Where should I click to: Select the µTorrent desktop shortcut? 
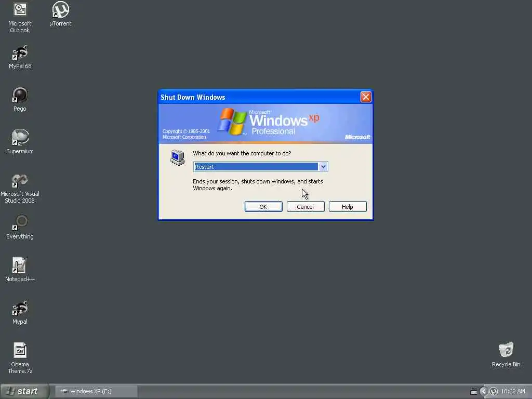click(x=60, y=14)
